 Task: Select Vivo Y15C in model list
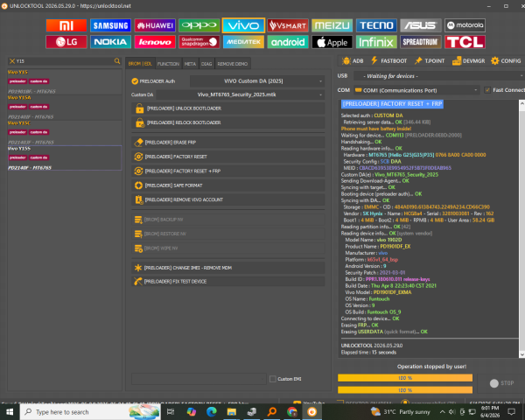(65, 133)
